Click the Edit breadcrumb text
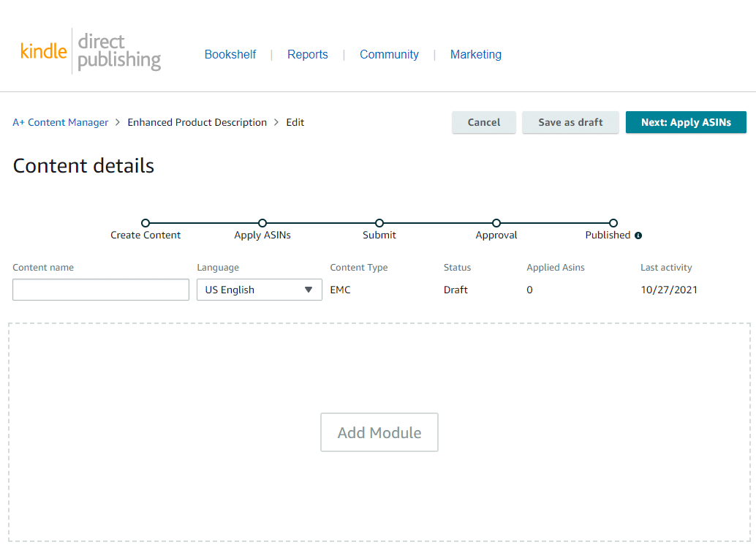 295,123
